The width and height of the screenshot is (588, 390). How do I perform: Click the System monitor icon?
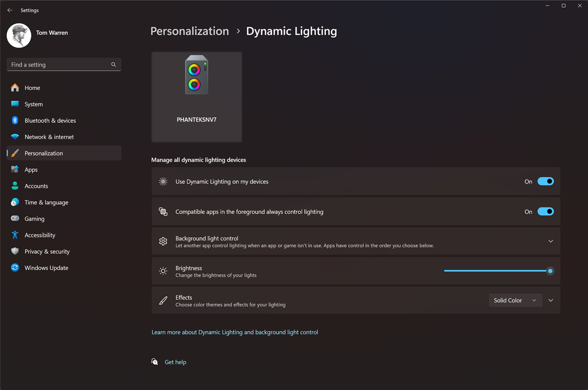(x=15, y=104)
